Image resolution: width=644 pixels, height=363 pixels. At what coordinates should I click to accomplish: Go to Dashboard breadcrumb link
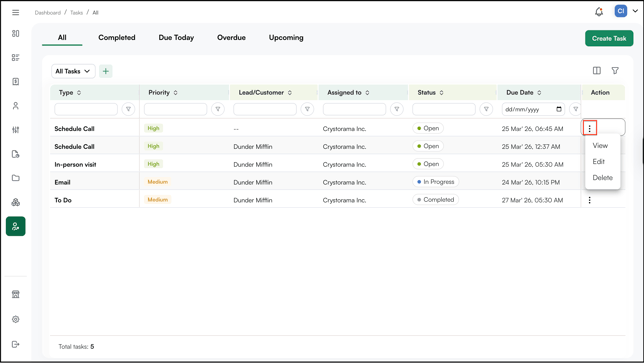coord(48,13)
